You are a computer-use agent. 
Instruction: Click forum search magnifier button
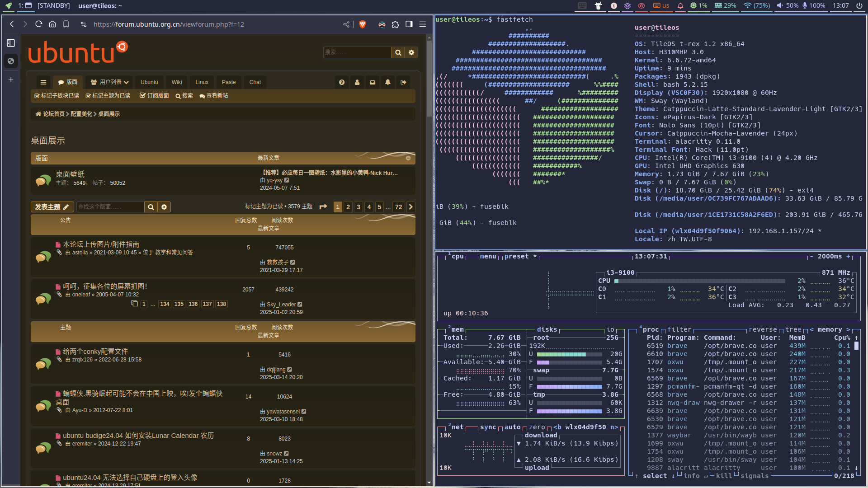tap(398, 52)
